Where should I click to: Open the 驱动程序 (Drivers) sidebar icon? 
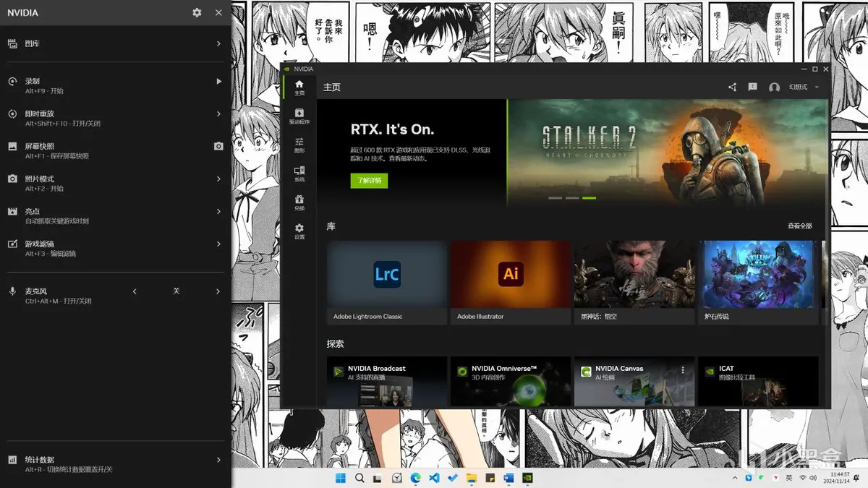click(x=299, y=116)
